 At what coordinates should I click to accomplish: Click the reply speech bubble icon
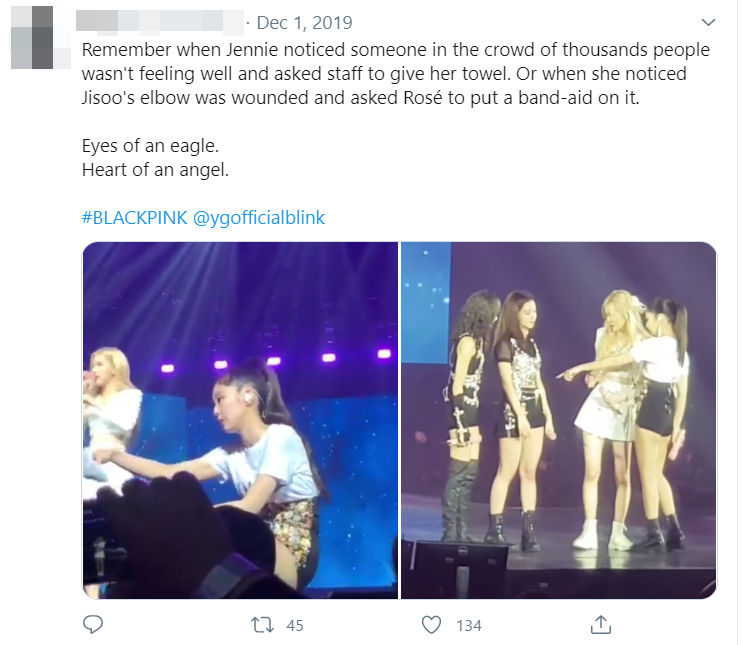(x=93, y=625)
